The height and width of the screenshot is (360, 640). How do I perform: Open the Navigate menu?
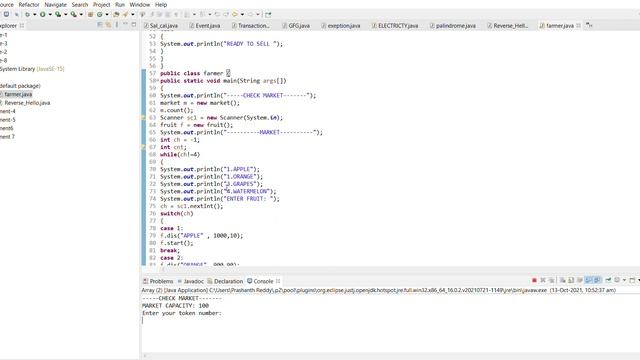56,4
